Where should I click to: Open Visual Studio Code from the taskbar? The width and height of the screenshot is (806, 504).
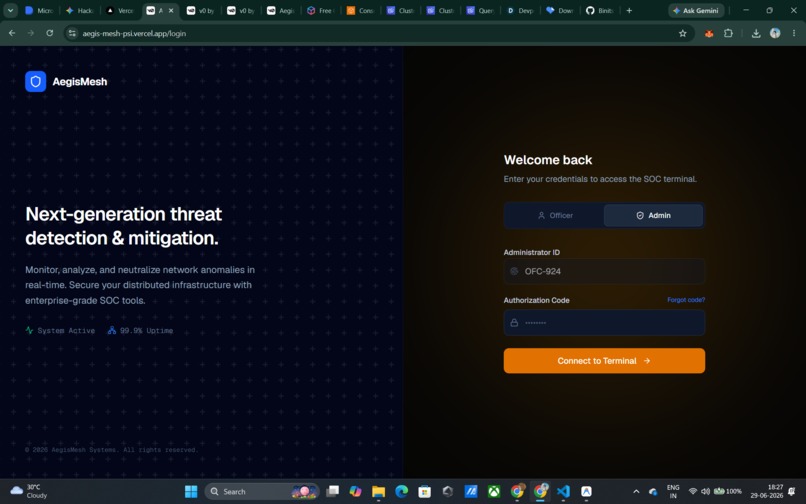[563, 492]
